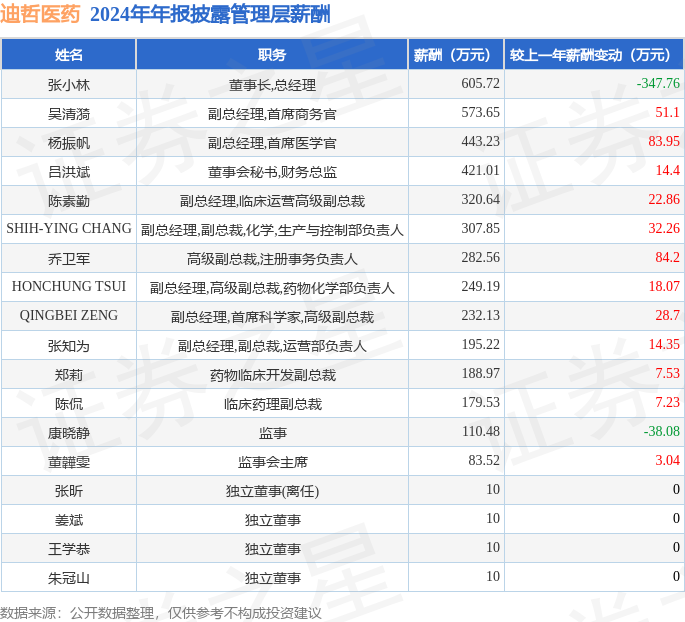Screen dimensions: 685x622
Task: Click the position 副总经理,首席医学官
Action: click(x=272, y=143)
